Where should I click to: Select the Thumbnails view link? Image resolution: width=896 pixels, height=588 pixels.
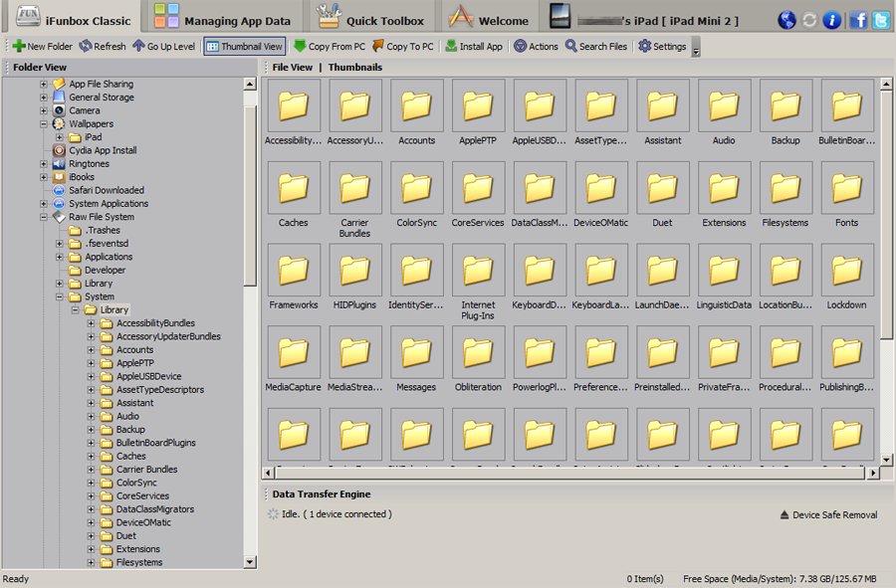pos(354,68)
